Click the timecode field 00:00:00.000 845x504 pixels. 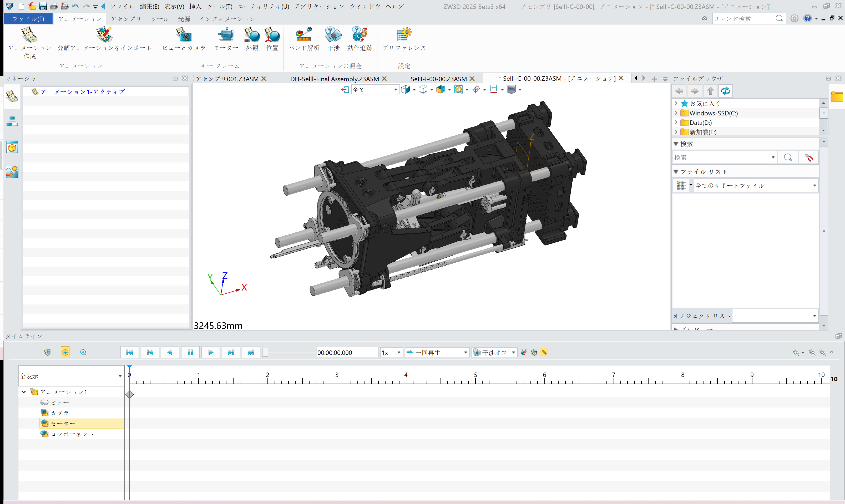coord(347,353)
